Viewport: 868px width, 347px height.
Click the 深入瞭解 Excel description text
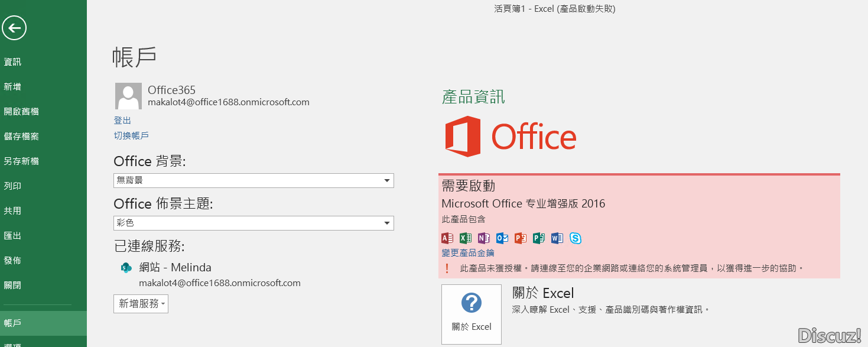pyautogui.click(x=610, y=310)
